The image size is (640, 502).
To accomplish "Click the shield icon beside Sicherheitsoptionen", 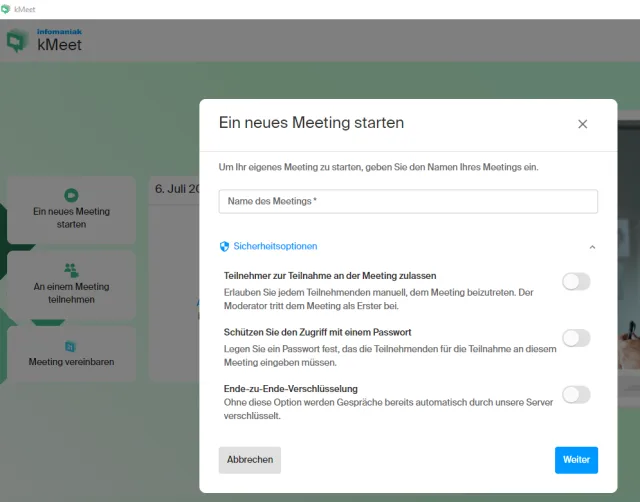I will (224, 246).
